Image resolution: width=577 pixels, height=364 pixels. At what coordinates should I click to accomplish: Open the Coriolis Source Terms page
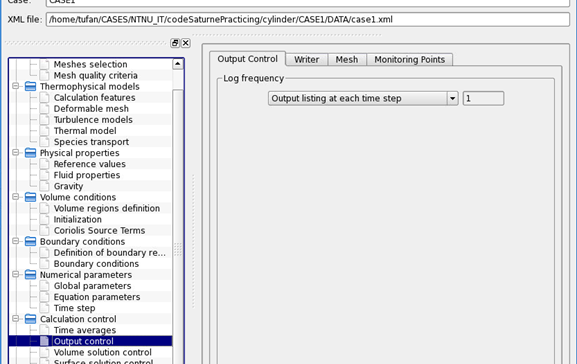click(x=99, y=230)
